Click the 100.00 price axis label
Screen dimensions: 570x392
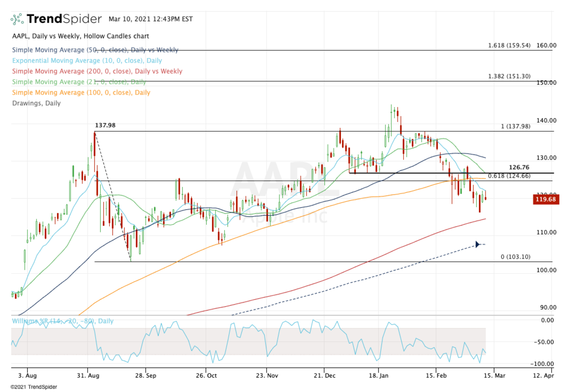pos(546,270)
